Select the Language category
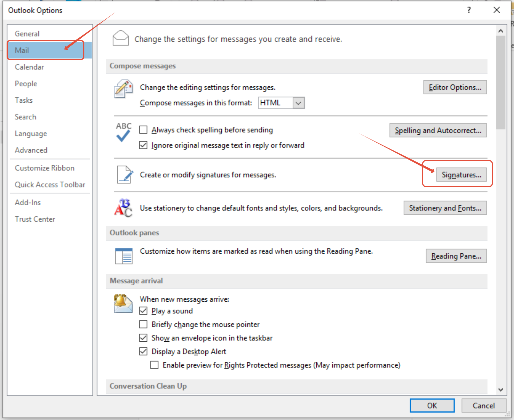The width and height of the screenshot is (514, 420). point(49,134)
